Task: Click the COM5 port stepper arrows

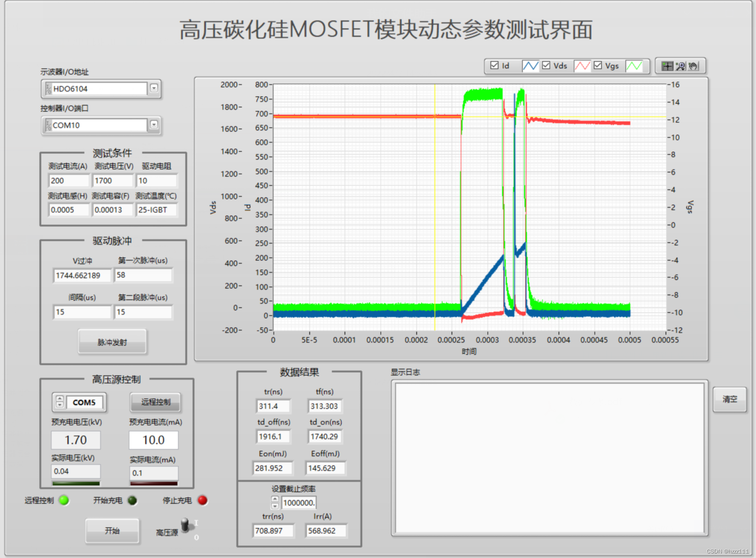Action: click(x=59, y=402)
